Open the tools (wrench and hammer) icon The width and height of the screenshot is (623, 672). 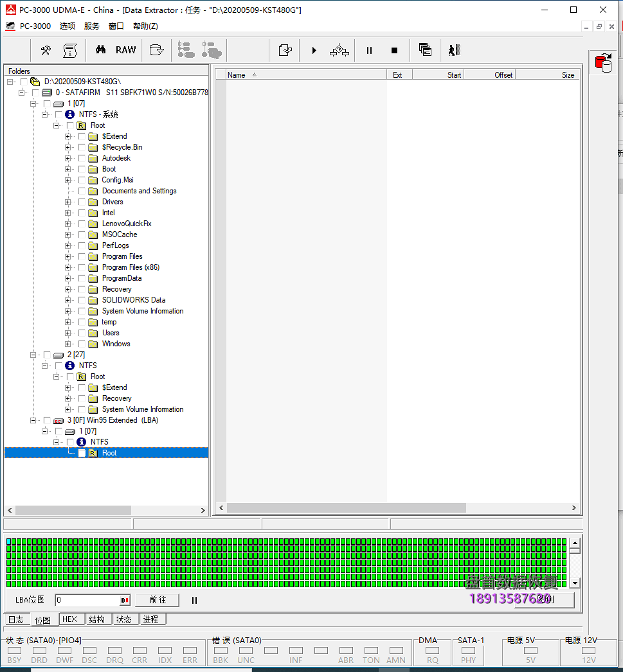pyautogui.click(x=46, y=51)
